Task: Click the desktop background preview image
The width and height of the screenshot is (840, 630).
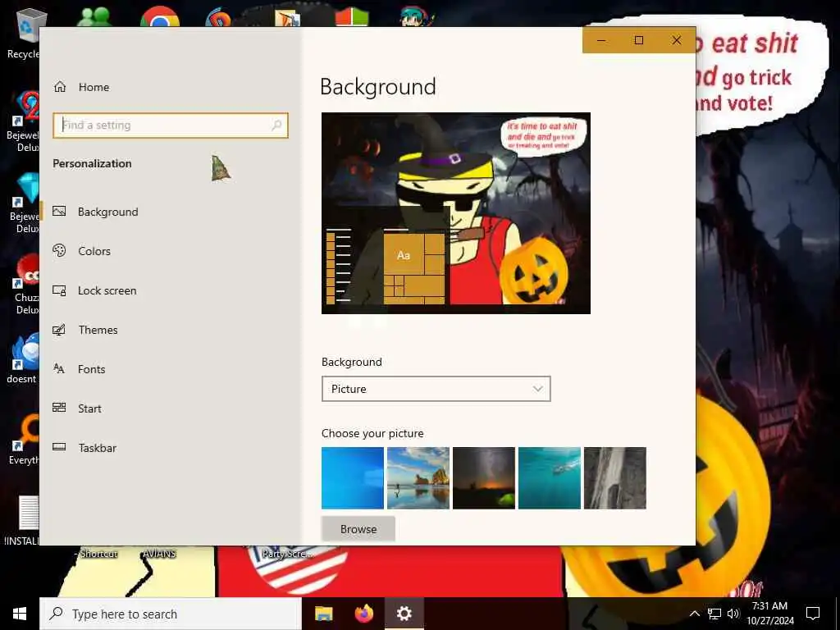Action: point(456,213)
